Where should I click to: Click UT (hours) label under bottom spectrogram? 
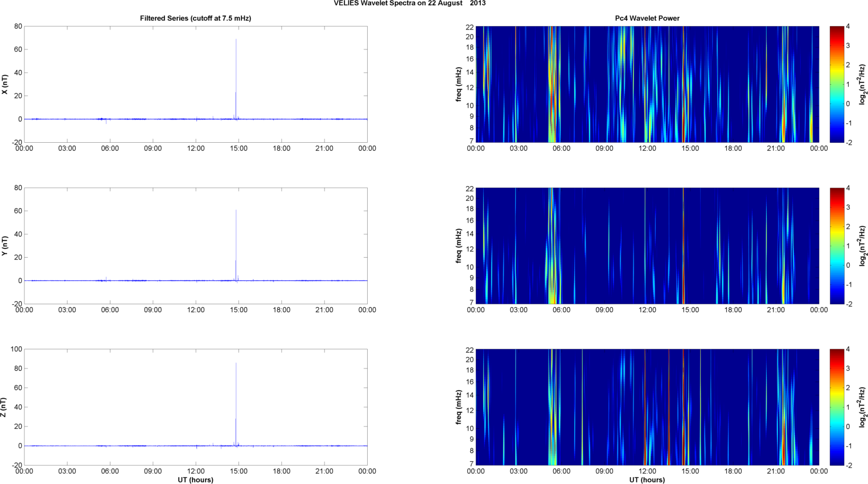tap(647, 479)
